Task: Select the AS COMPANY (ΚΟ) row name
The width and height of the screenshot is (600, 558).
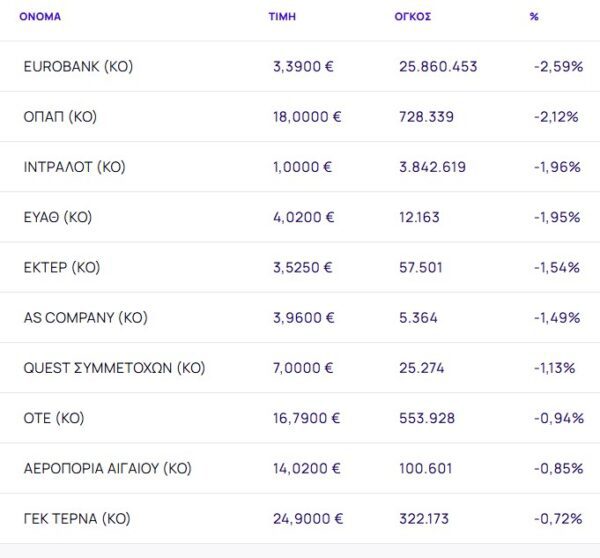Action: click(x=85, y=318)
